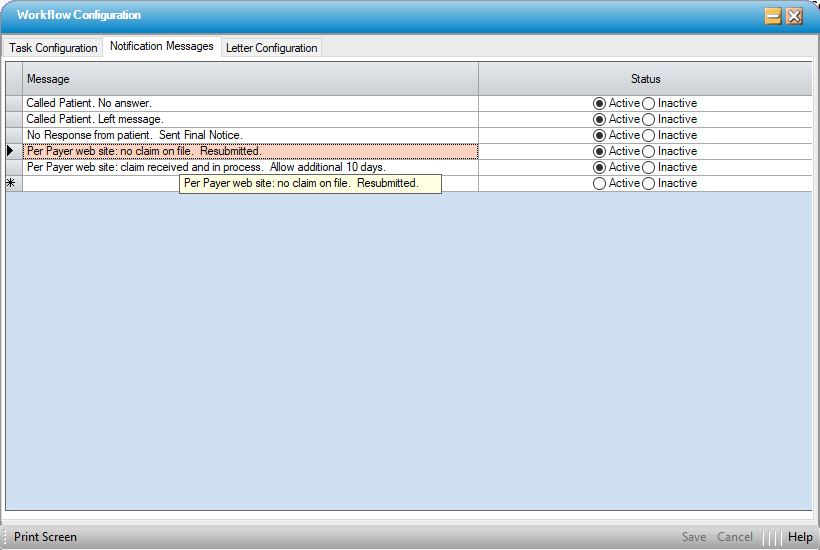
Task: Select 'claim received and in process' message cell
Action: click(250, 167)
